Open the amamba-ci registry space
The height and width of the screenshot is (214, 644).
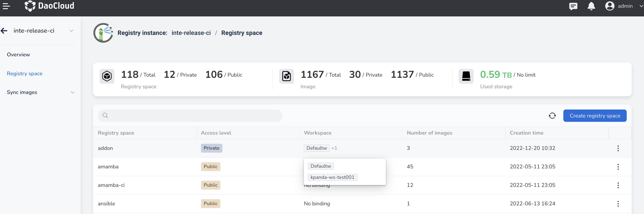[x=111, y=185]
